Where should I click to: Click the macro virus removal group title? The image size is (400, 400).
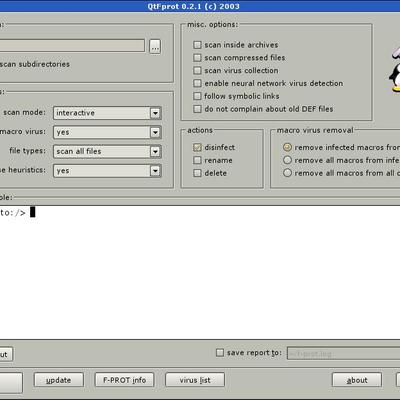pos(315,130)
